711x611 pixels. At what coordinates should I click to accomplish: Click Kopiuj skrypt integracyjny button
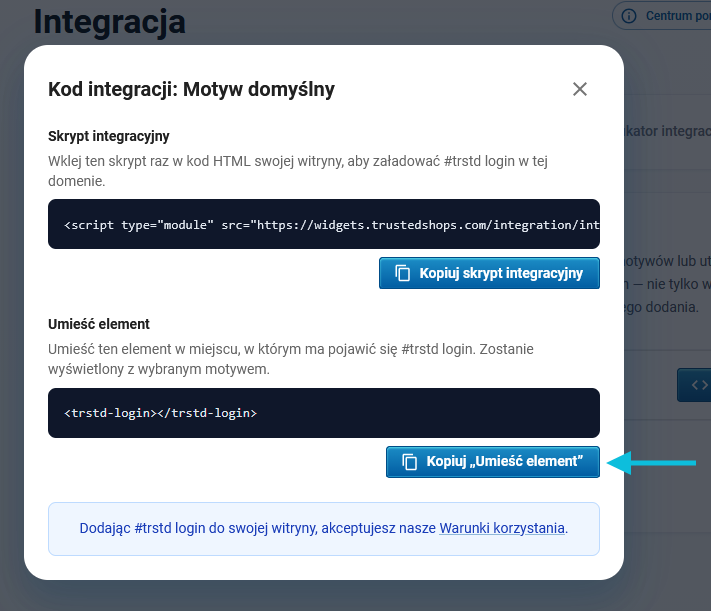pyautogui.click(x=489, y=273)
